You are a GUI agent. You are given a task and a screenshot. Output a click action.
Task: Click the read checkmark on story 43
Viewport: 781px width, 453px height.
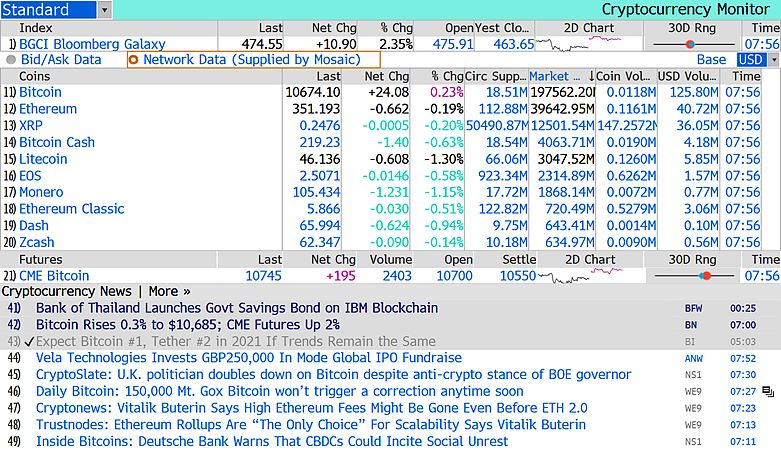29,342
